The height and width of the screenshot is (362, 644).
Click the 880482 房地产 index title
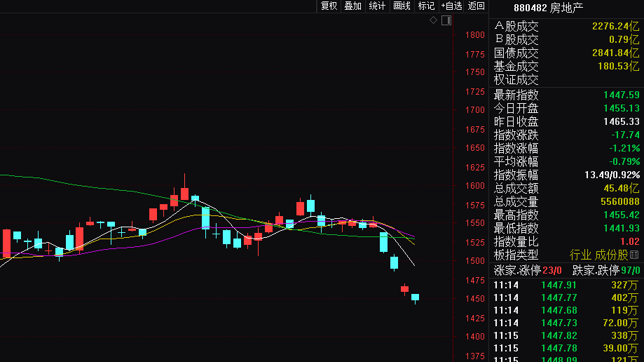pyautogui.click(x=548, y=8)
